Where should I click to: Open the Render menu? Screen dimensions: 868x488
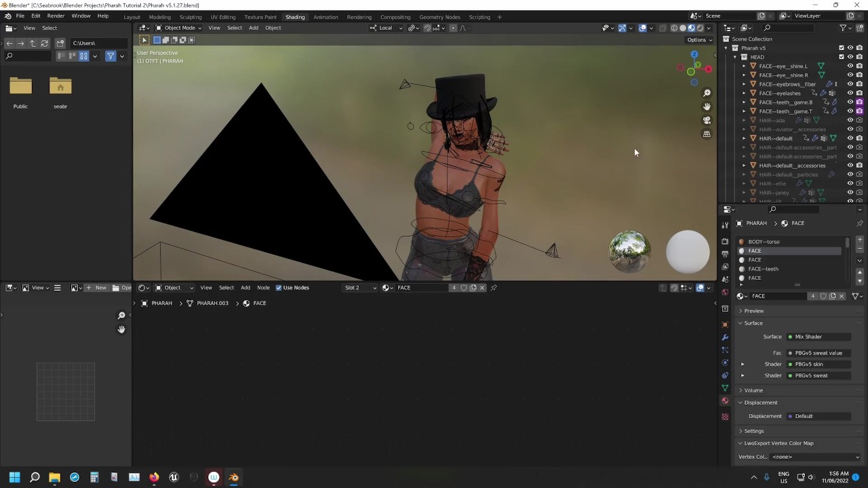click(x=56, y=16)
